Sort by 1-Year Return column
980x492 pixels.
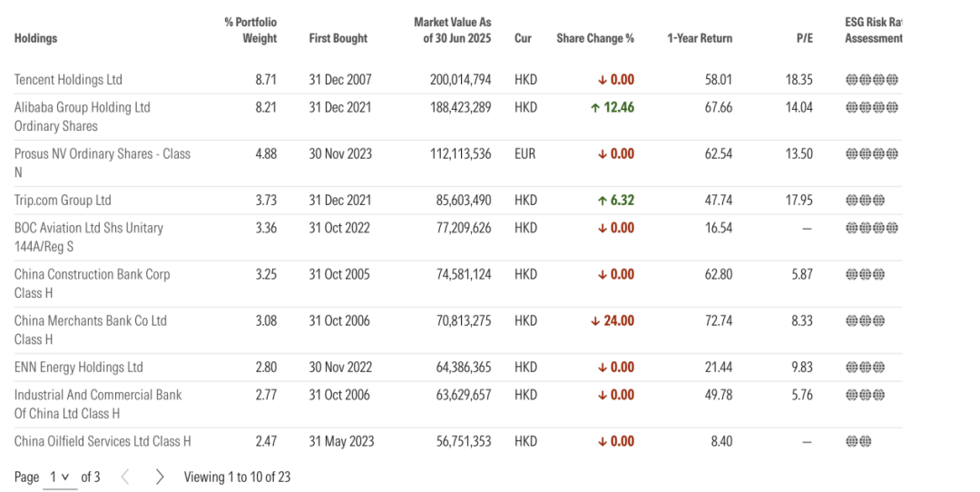pos(700,38)
